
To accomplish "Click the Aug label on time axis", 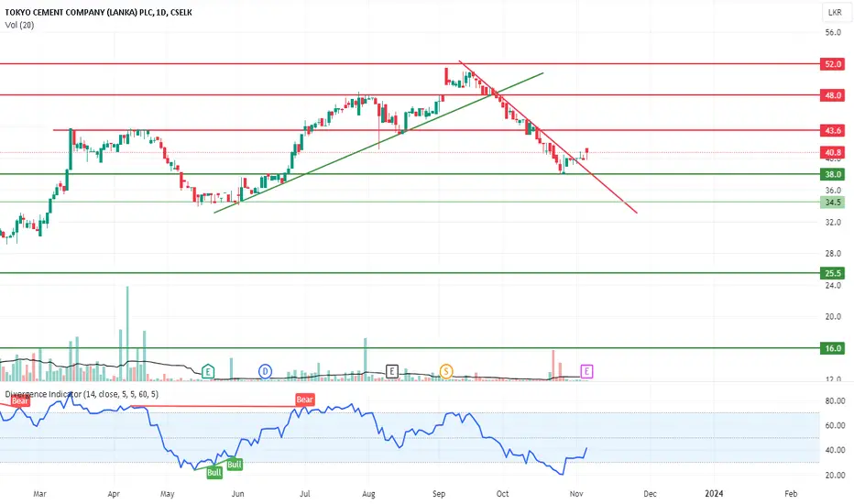I will pos(368,494).
